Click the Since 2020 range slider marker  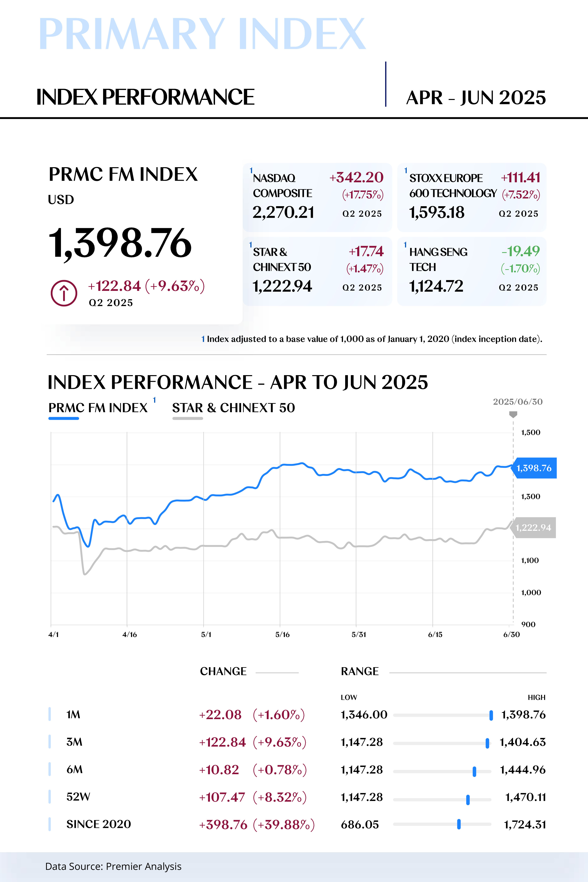(459, 824)
